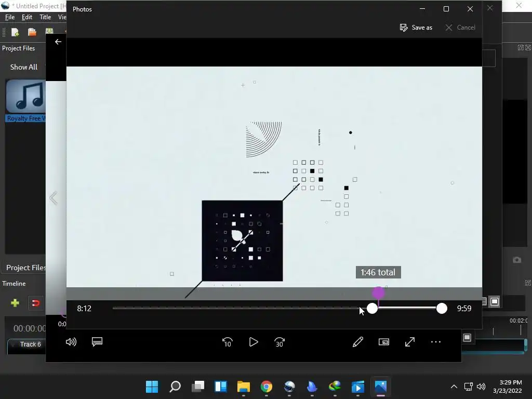Skip forward 30 seconds

280,342
